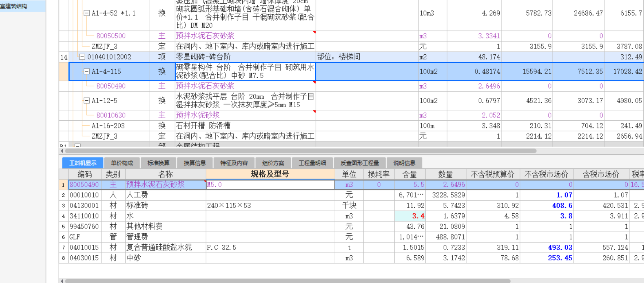Open the 换算信息 tab

point(195,163)
